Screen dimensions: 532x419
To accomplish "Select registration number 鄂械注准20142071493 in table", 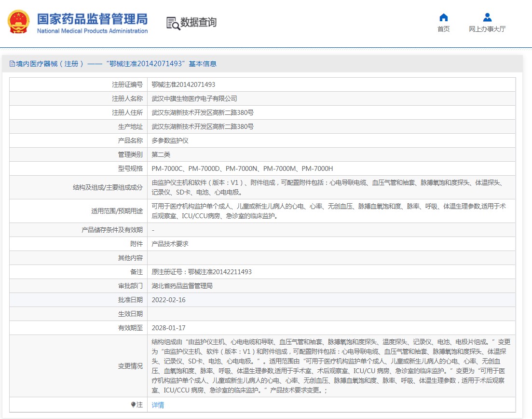I will coord(183,84).
